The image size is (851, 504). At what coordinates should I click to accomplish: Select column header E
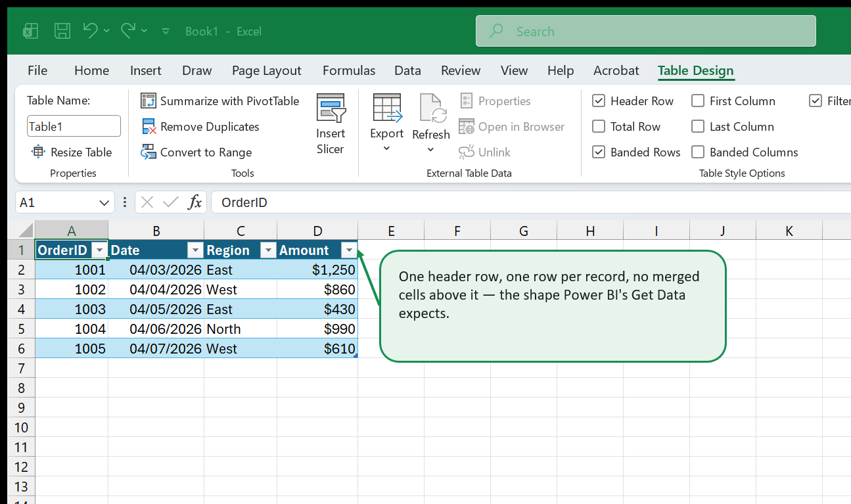click(x=391, y=231)
